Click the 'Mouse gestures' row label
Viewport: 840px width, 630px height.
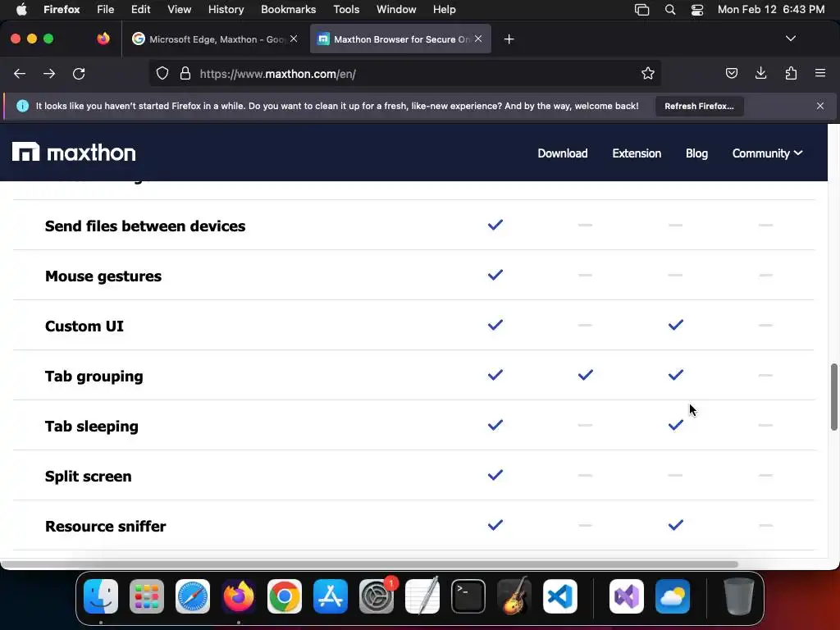coord(103,276)
